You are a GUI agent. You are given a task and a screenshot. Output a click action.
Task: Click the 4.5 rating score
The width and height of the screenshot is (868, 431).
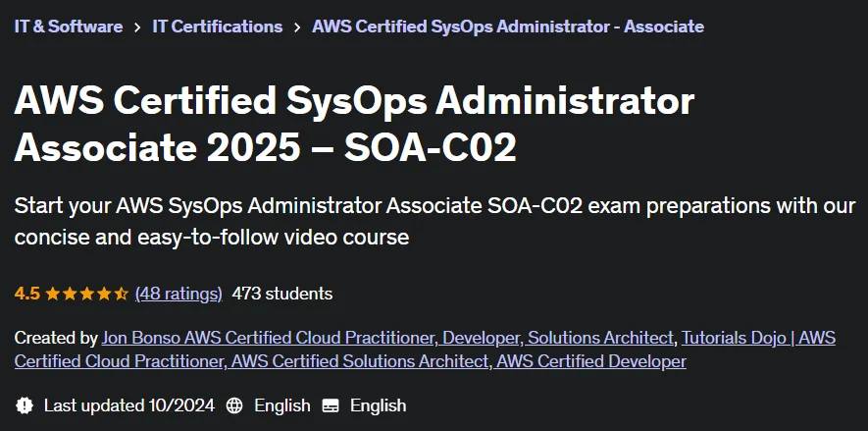tap(27, 294)
